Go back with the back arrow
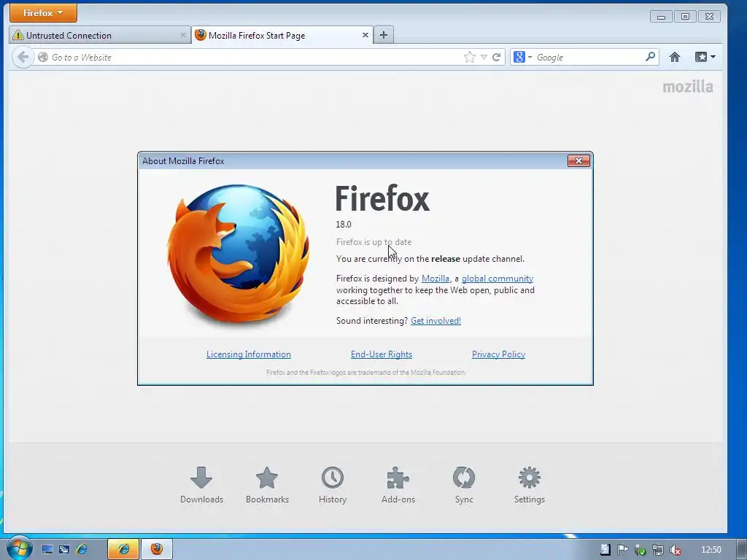 [23, 57]
